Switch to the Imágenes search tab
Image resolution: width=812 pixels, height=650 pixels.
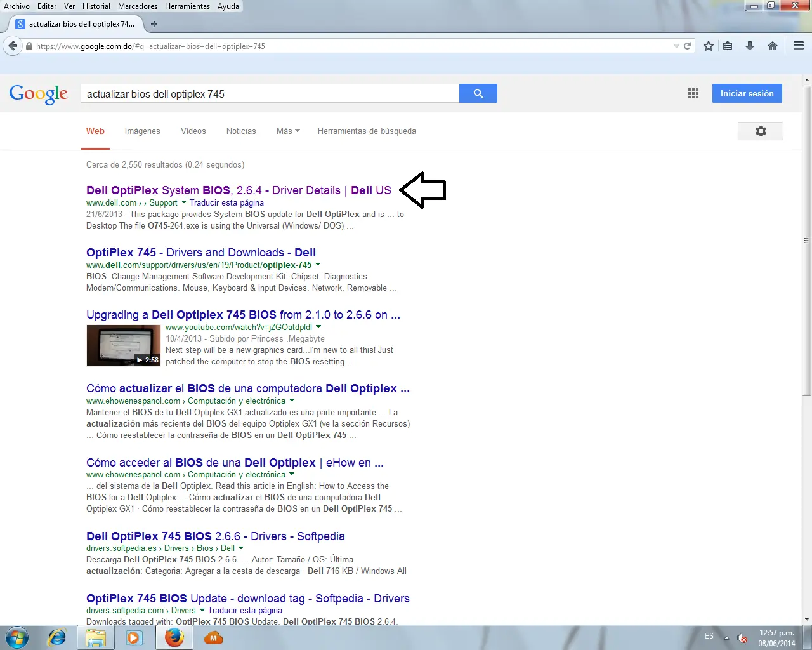point(142,131)
